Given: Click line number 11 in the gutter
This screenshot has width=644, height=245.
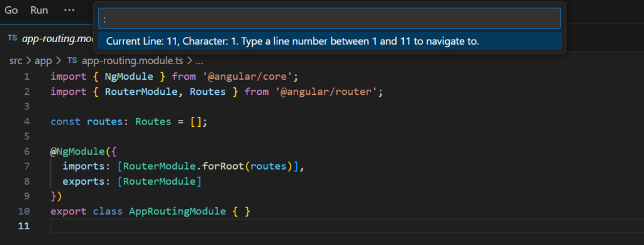Looking at the screenshot, I should (x=25, y=226).
